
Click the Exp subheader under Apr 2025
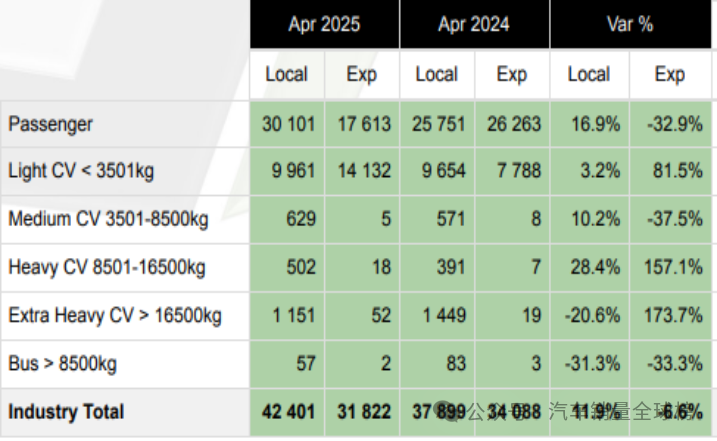(362, 74)
